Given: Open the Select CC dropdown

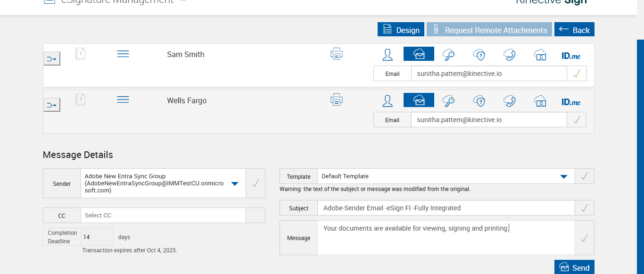Looking at the screenshot, I should coord(163,216).
